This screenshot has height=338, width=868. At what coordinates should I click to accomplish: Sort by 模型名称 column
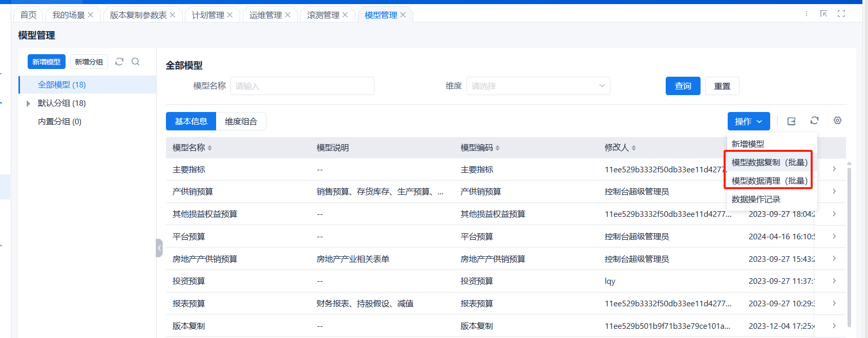[x=209, y=148]
